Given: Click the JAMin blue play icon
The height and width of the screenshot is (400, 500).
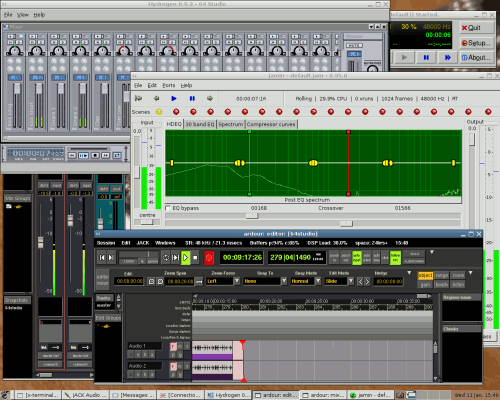Looking at the screenshot, I should click(174, 98).
